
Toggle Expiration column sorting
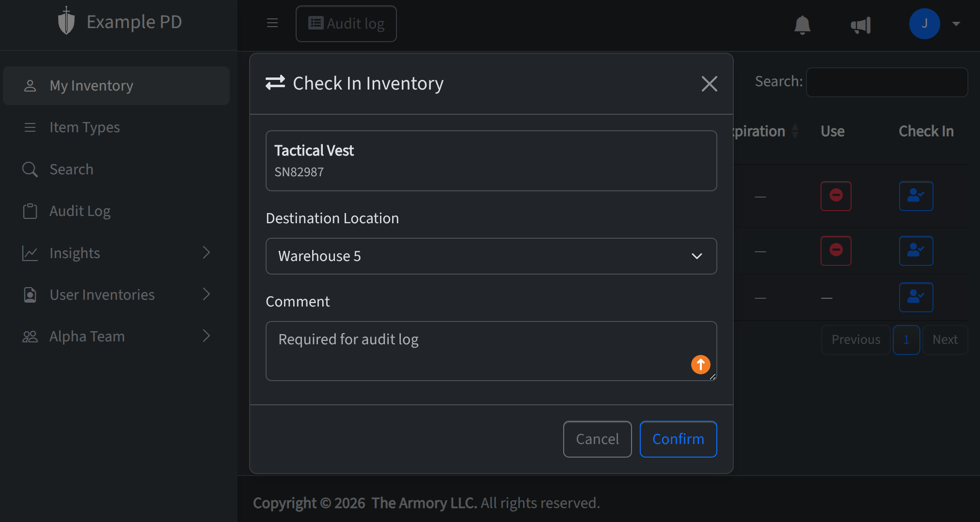point(795,131)
